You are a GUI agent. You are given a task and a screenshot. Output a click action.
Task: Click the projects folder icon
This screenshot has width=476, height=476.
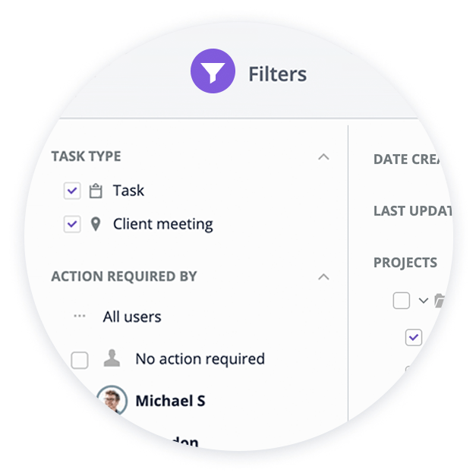coord(440,301)
